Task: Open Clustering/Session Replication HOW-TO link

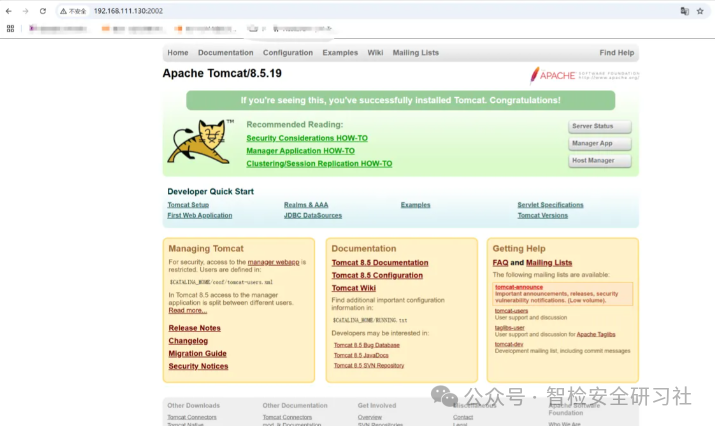Action: coord(319,164)
